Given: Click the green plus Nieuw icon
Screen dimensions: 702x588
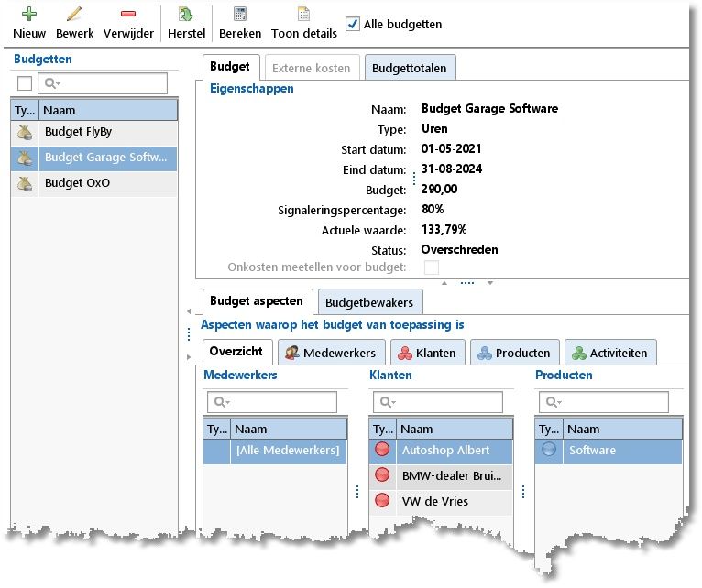Looking at the screenshot, I should [x=29, y=15].
